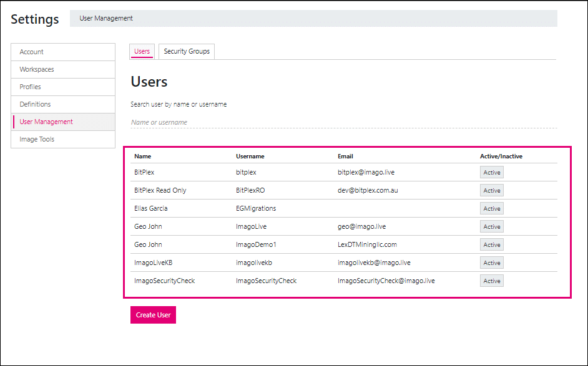Focus the Name or username search field

343,122
